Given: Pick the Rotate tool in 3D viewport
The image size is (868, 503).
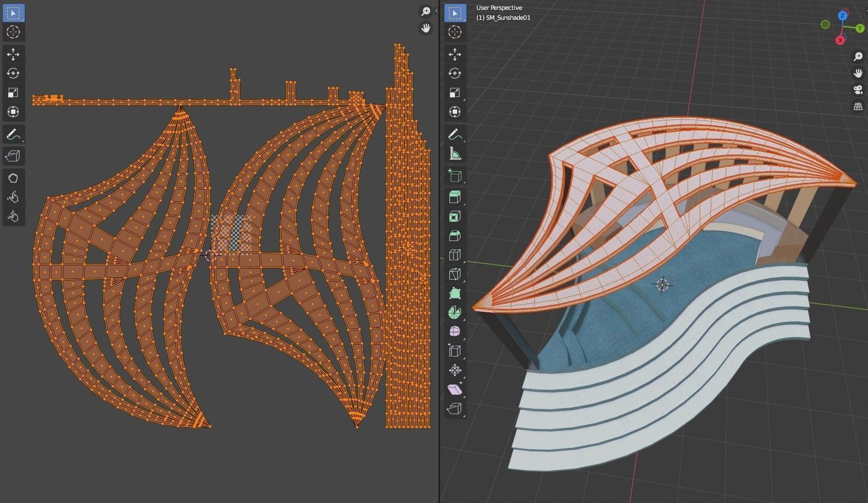Looking at the screenshot, I should [x=455, y=73].
